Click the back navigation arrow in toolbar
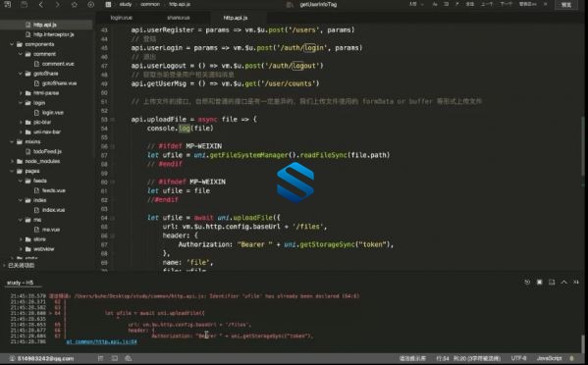 pos(41,5)
